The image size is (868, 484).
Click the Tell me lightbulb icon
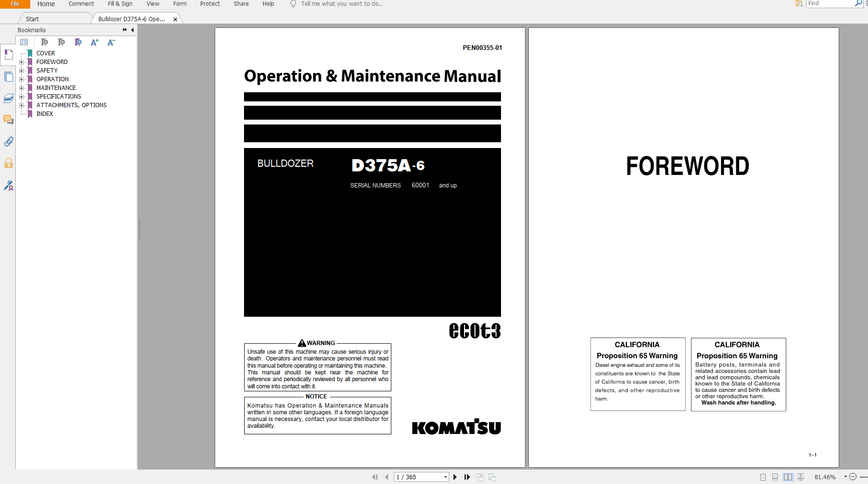293,3
